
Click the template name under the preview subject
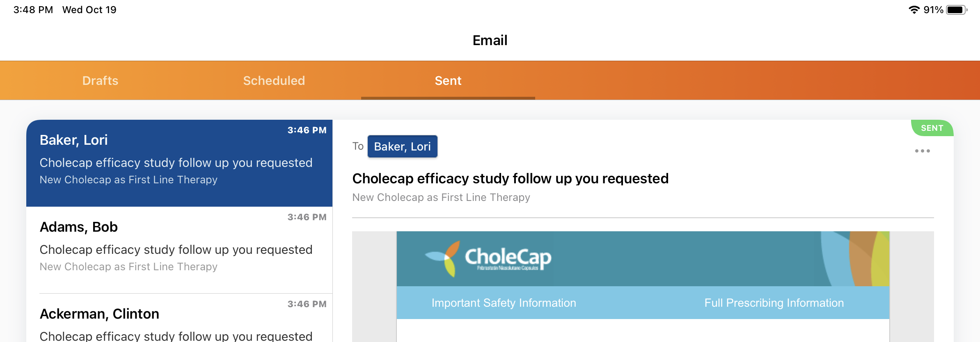click(441, 197)
